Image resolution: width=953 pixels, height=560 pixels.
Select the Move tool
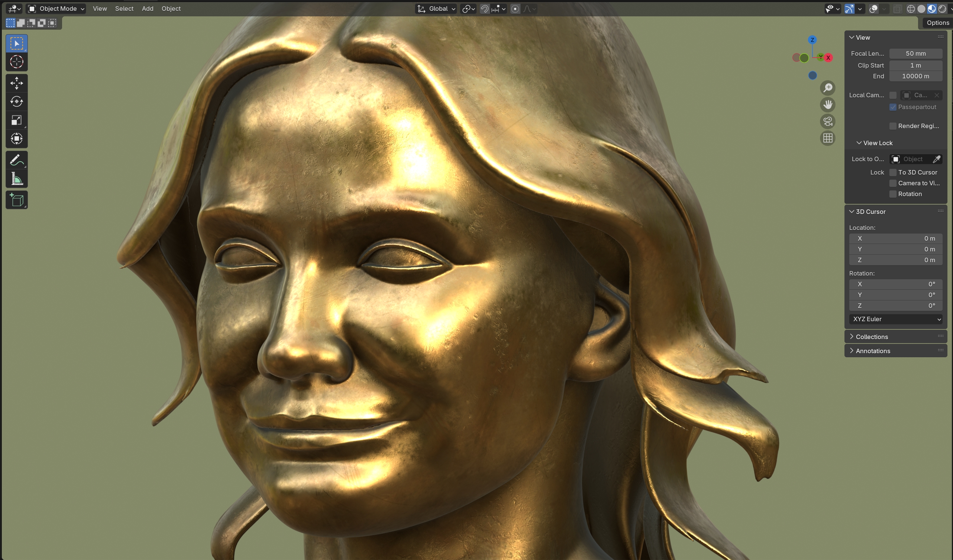17,83
